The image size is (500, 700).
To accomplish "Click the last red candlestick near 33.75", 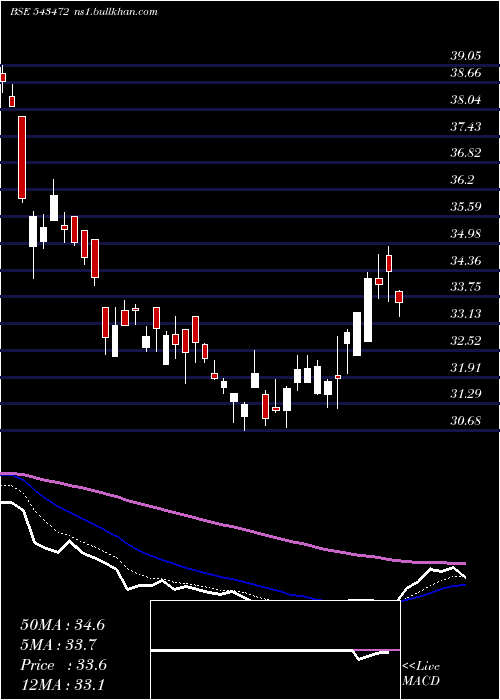I will tap(399, 297).
